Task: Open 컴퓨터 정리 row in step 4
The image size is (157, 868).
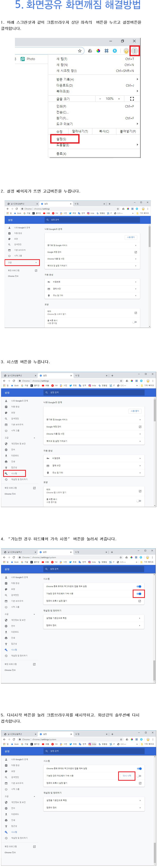Action: [x=94, y=625]
